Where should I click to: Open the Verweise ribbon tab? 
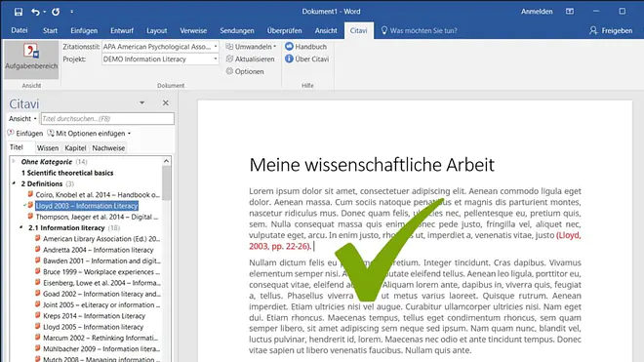coord(193,30)
